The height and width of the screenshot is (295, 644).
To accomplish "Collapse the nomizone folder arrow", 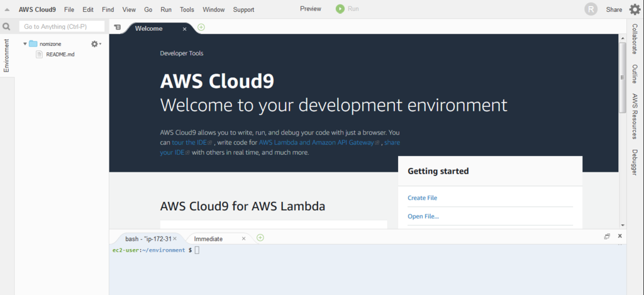I will (x=25, y=44).
